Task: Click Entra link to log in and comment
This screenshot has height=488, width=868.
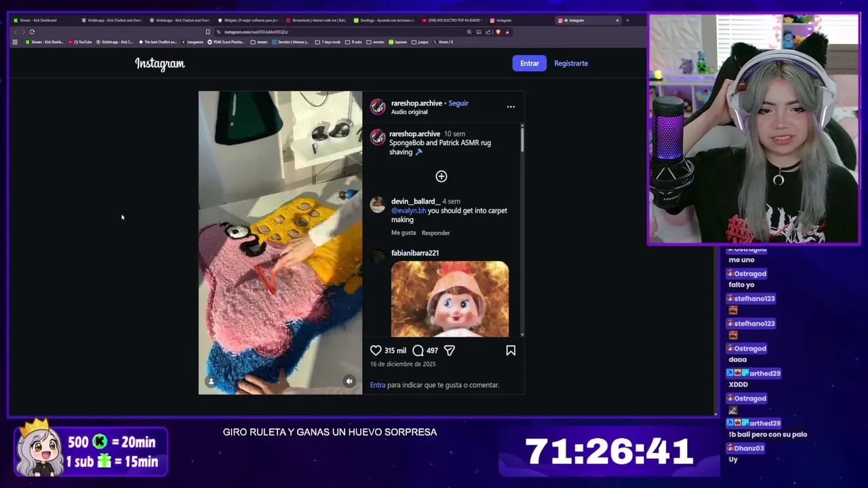Action: [378, 385]
